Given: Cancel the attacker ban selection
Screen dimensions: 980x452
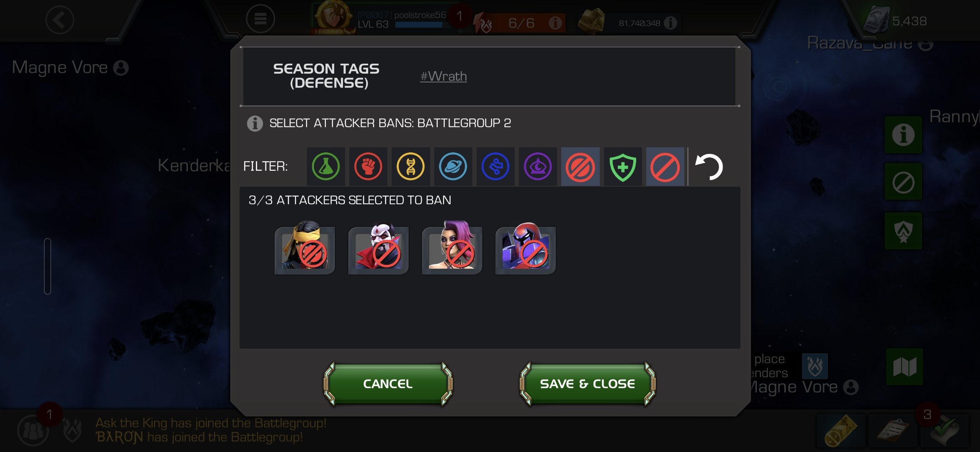Looking at the screenshot, I should 388,384.
